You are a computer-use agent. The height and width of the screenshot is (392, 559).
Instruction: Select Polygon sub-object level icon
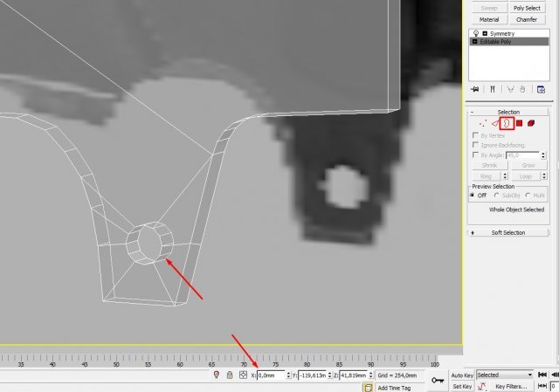pos(518,124)
